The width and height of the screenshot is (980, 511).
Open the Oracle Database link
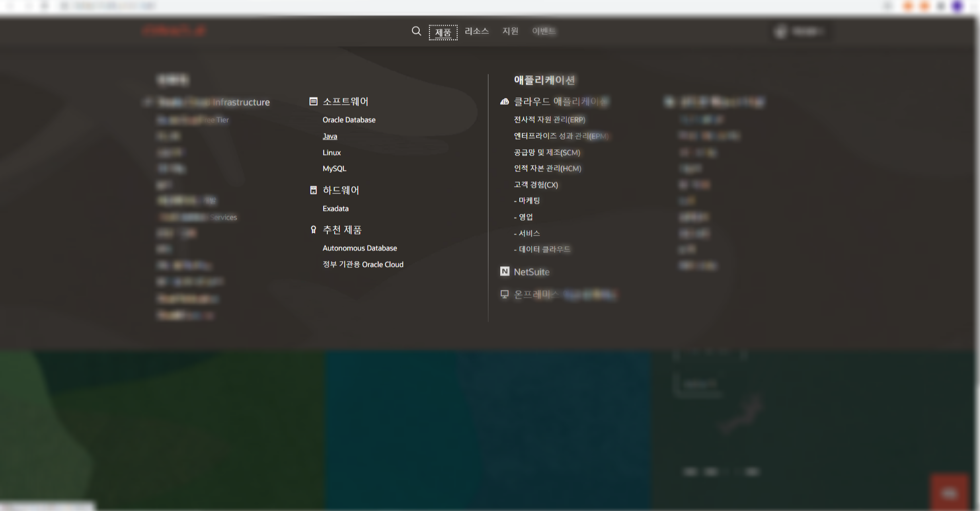[x=349, y=120]
